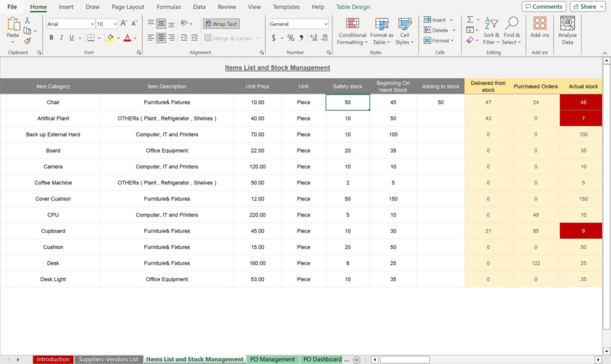The width and height of the screenshot is (611, 364).
Task: Open the font size dropdown
Action: tap(115, 24)
